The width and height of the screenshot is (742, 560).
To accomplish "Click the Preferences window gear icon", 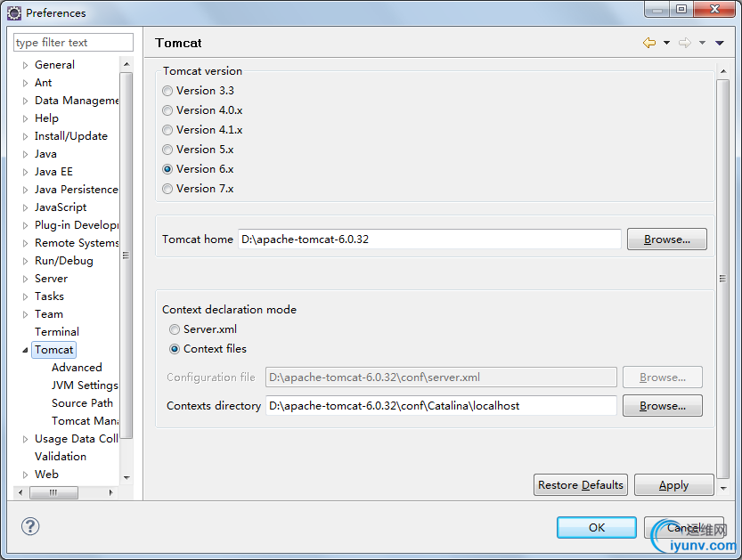I will click(14, 13).
